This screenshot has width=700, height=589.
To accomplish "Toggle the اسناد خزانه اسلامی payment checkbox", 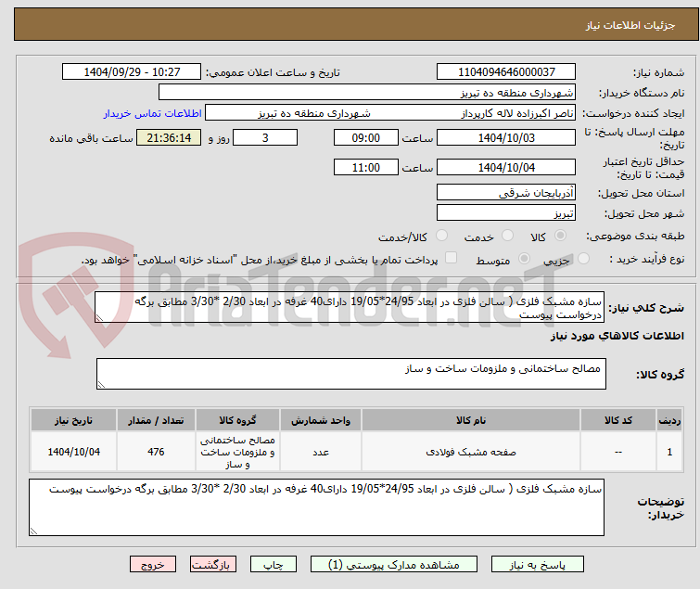I will coord(452,257).
